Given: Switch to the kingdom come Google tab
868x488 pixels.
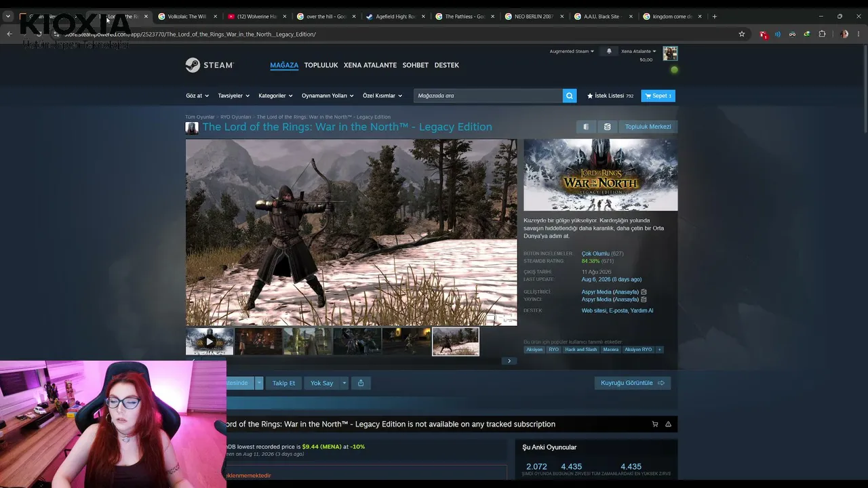Looking at the screenshot, I should (672, 16).
